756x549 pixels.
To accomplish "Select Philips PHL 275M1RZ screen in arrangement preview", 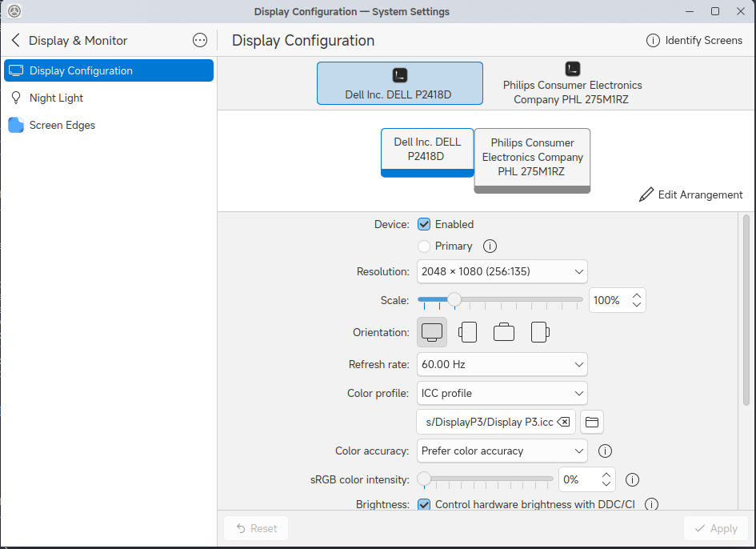I will [532, 161].
